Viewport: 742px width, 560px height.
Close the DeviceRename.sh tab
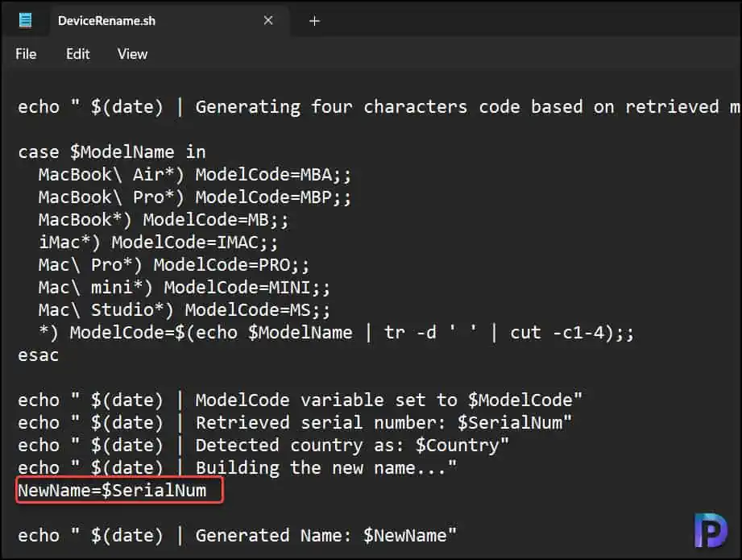coord(268,20)
